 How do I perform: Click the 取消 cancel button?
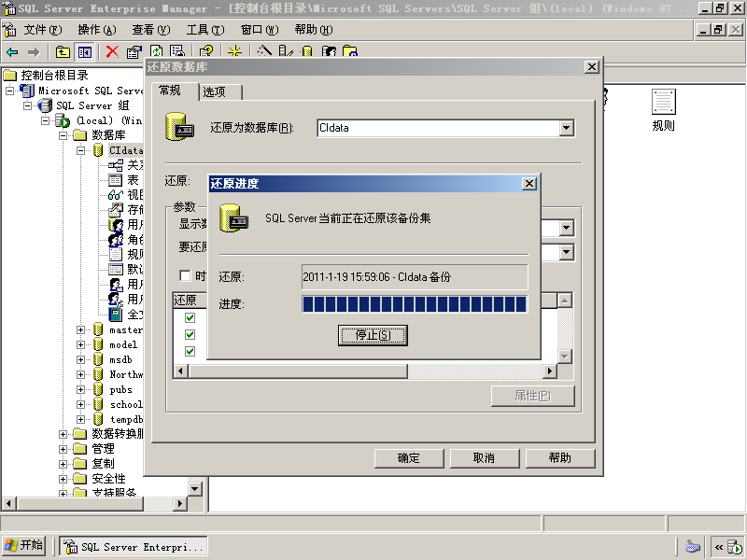pos(485,458)
